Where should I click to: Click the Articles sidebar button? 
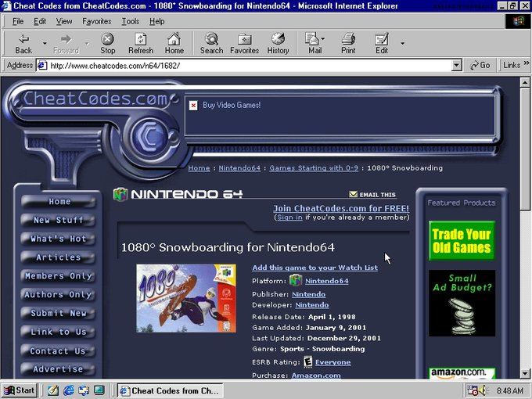(x=58, y=257)
